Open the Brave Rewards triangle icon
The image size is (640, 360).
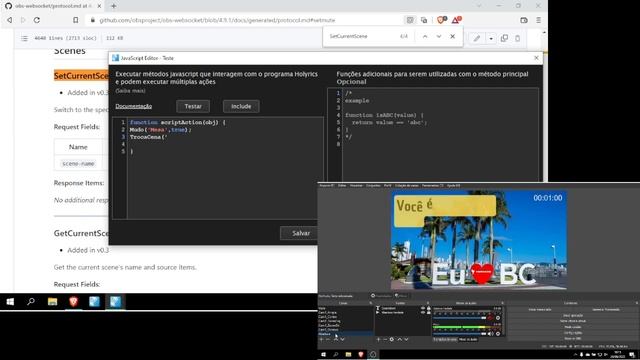pos(456,20)
